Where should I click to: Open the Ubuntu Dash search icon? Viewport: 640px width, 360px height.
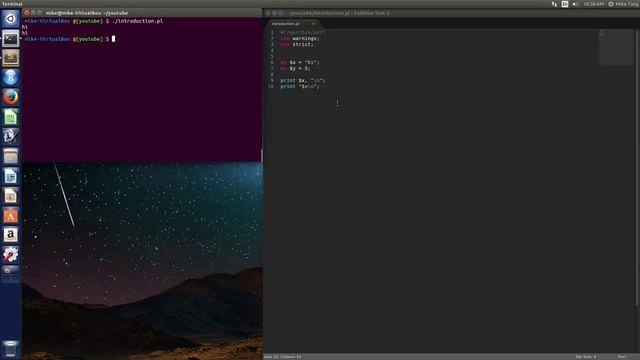(11, 18)
